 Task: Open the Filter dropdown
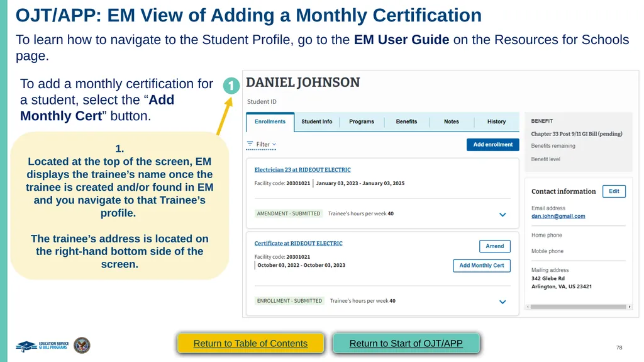coord(261,144)
